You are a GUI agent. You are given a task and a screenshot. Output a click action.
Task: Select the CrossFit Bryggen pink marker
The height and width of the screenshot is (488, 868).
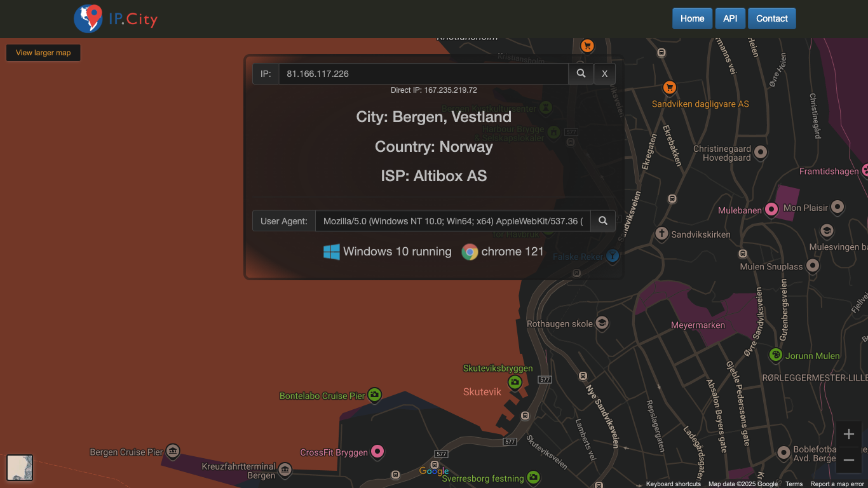tap(377, 452)
